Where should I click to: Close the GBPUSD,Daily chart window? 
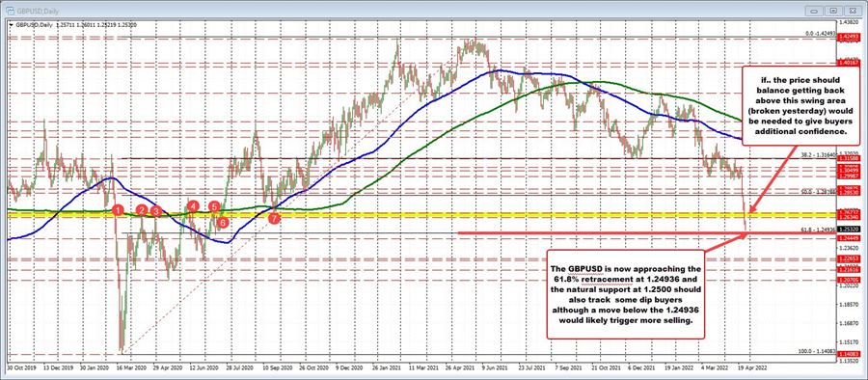coord(854,10)
